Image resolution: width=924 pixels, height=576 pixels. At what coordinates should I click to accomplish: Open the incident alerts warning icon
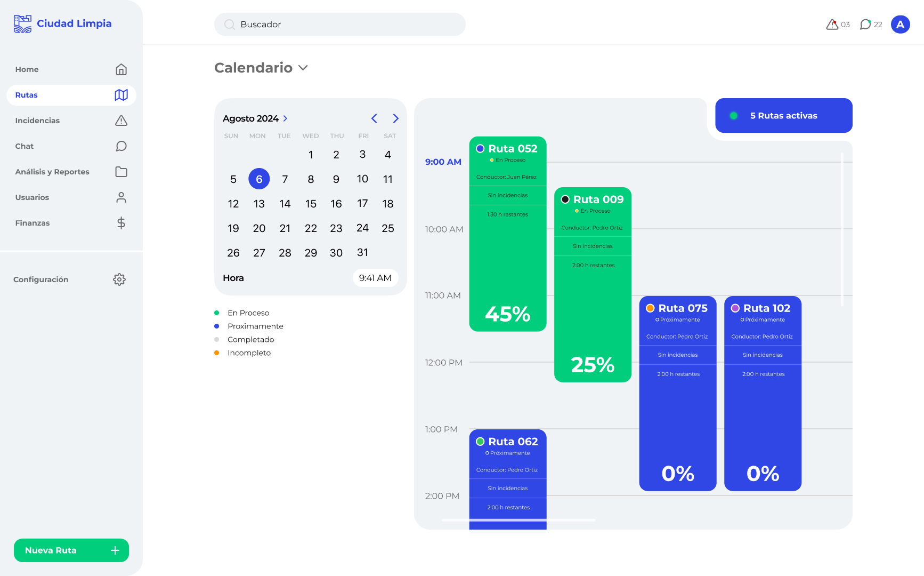832,25
